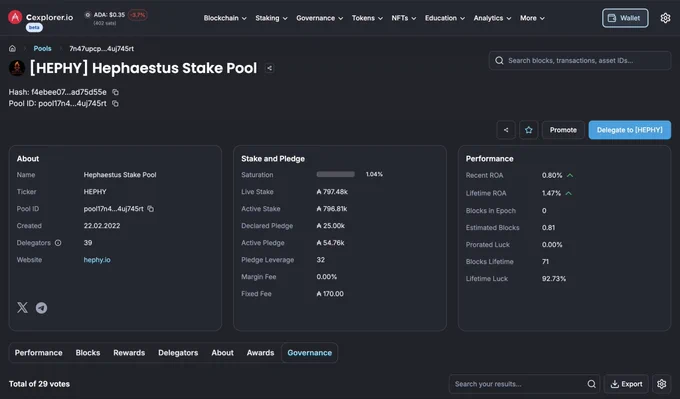
Task: Click the Export button
Action: coord(626,384)
